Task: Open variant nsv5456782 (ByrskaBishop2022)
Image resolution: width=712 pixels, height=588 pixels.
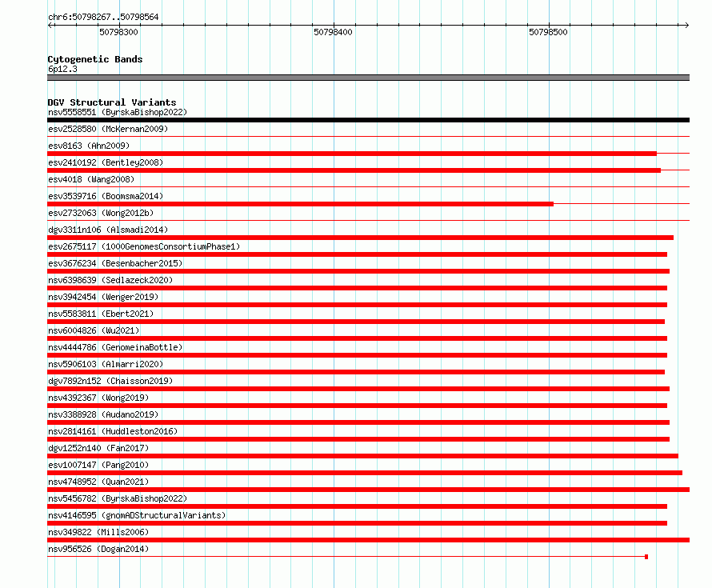Action: coord(118,498)
